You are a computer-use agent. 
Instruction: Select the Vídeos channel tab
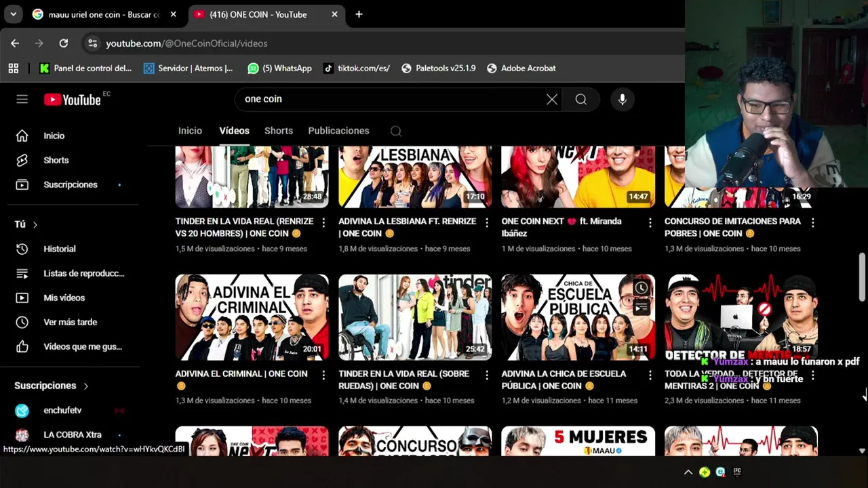point(234,131)
